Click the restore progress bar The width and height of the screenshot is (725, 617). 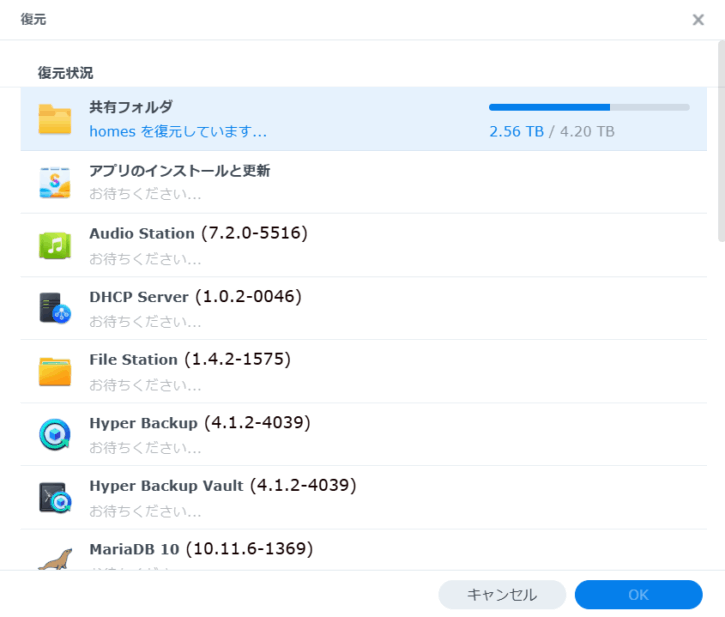[588, 107]
